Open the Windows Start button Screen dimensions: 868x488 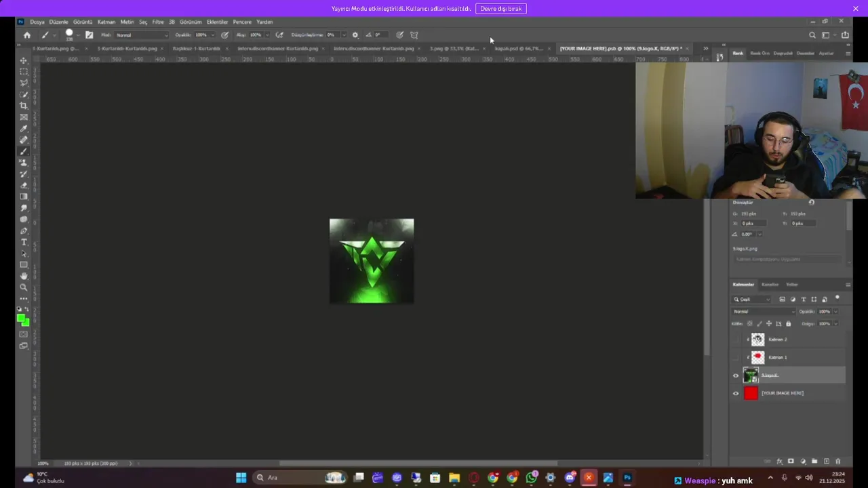(x=241, y=478)
